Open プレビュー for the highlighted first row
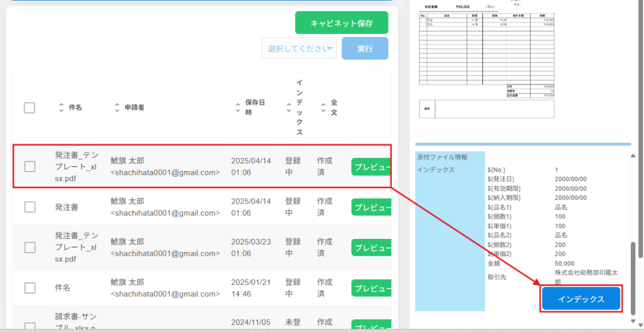The width and height of the screenshot is (644, 332). point(371,167)
